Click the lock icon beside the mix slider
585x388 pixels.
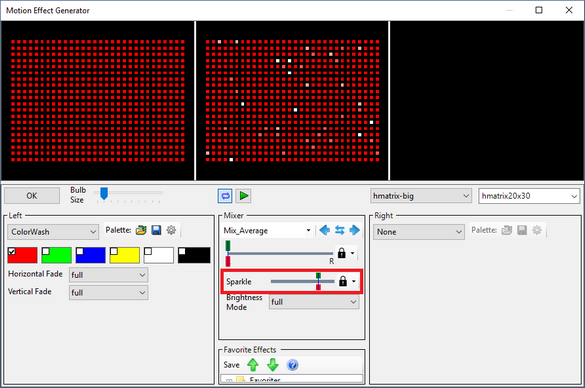(x=341, y=253)
